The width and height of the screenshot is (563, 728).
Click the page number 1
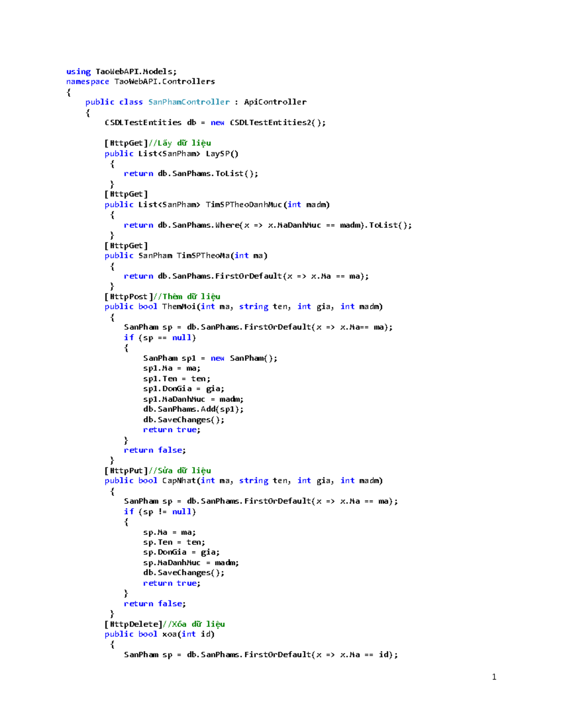click(x=494, y=677)
